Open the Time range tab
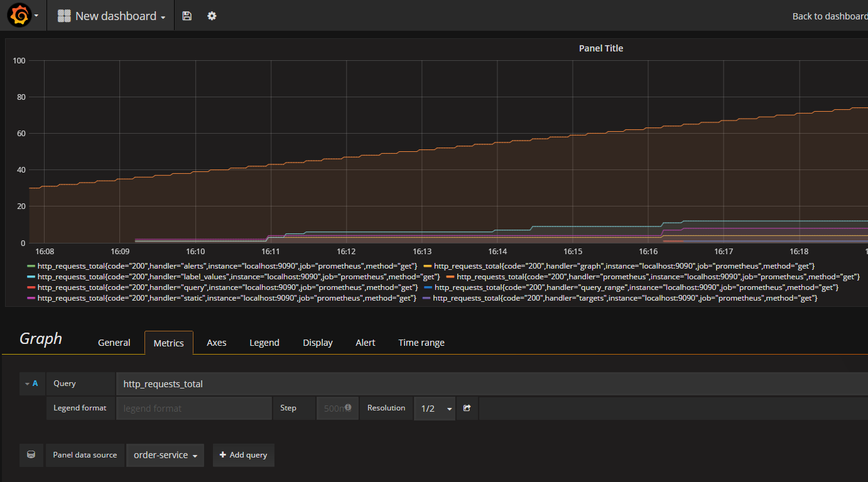868x482 pixels. (x=421, y=343)
